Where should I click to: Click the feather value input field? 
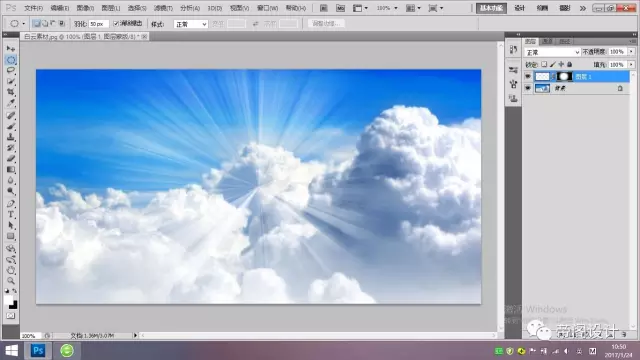pos(98,24)
